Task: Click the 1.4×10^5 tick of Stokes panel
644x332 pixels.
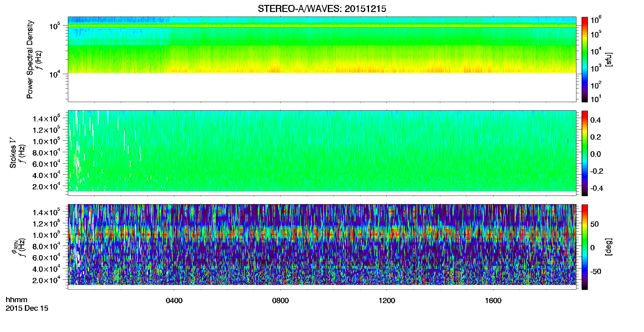Action: (x=46, y=118)
